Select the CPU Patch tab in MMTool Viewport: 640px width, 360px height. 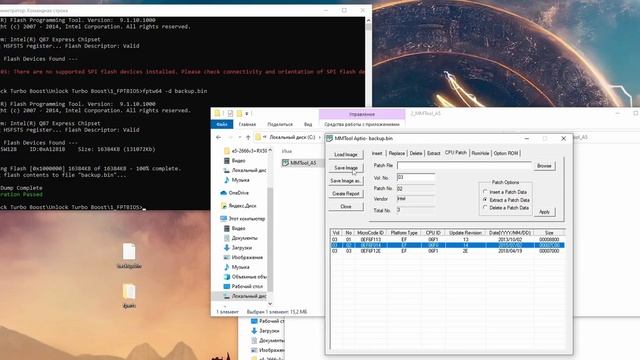456,152
